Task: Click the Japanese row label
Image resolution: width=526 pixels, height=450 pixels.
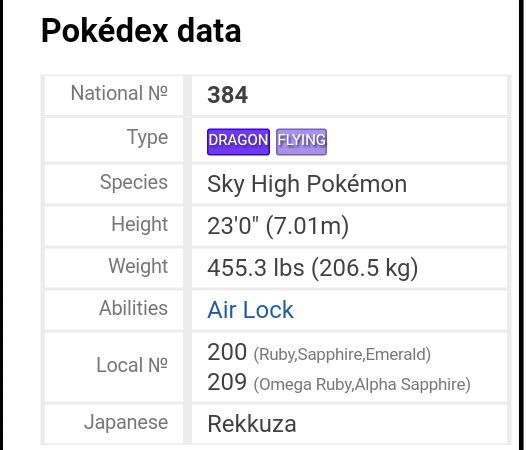Action: (x=126, y=422)
